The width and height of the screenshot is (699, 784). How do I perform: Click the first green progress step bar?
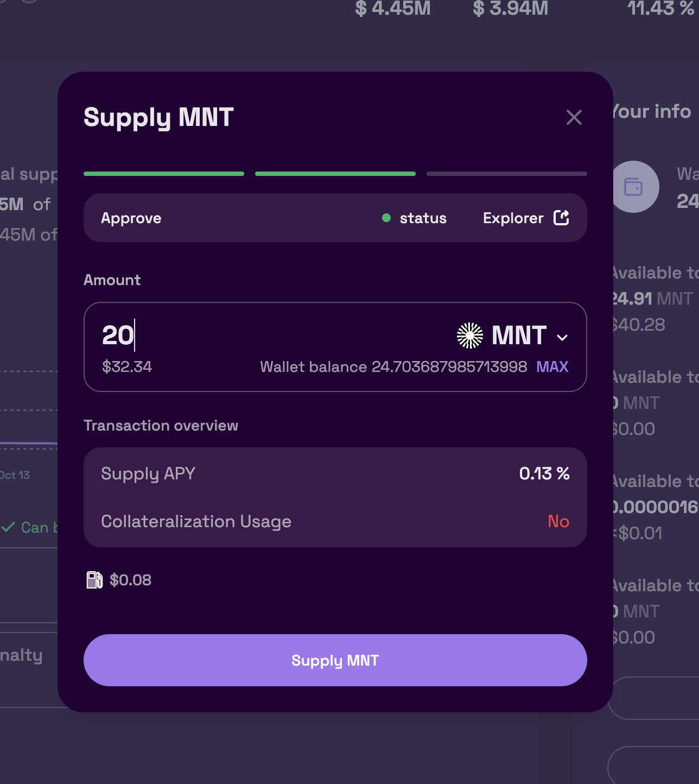click(164, 174)
